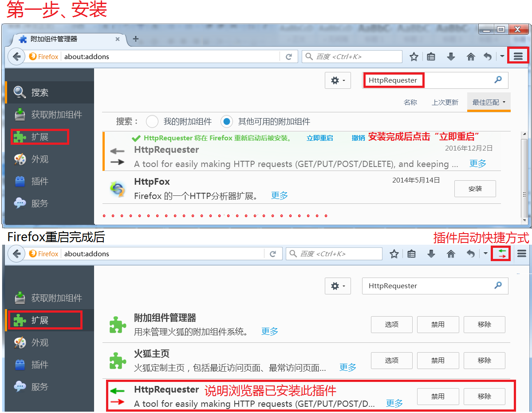
Task: Expand the 最佳匹配 sort dropdown
Action: tap(489, 102)
